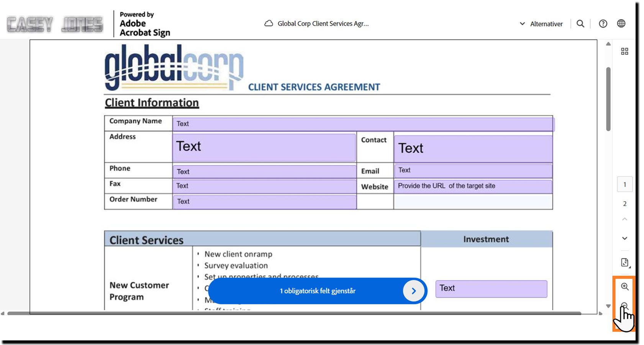Click the "Email" label
The width and height of the screenshot is (644, 345).
click(x=370, y=171)
